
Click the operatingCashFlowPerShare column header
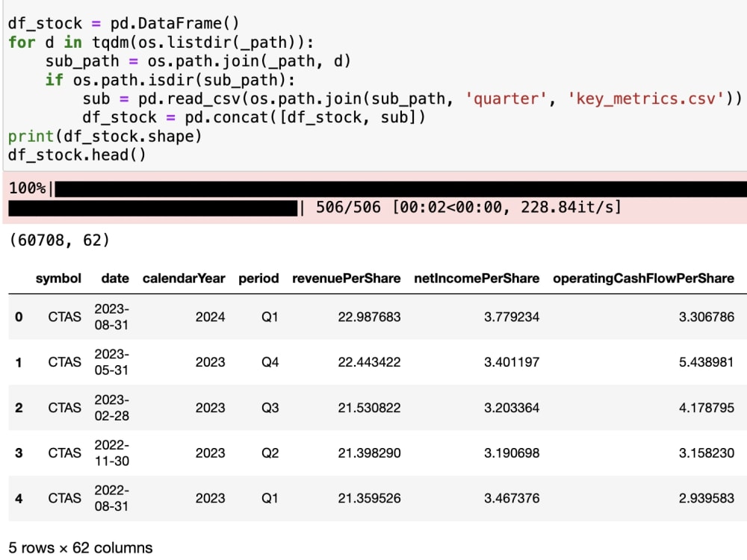tap(643, 279)
